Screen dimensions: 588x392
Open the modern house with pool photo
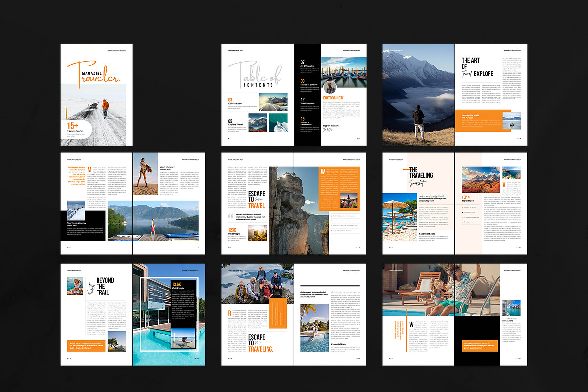169,314
